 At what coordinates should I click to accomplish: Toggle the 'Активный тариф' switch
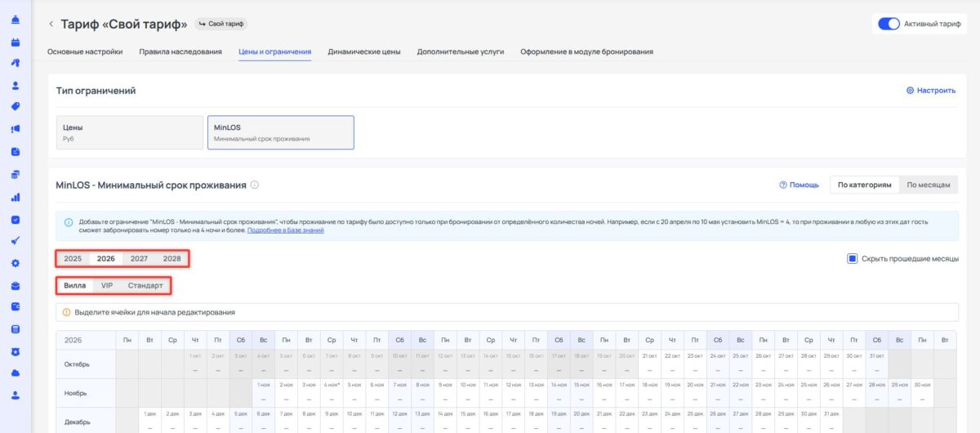pyautogui.click(x=889, y=24)
